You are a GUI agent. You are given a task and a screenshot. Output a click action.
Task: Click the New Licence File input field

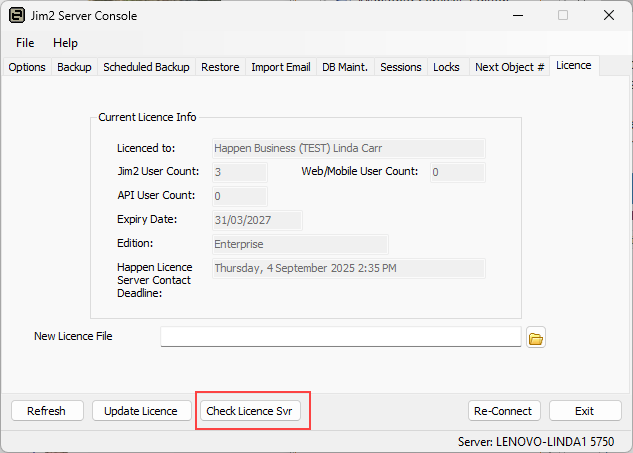coord(341,337)
